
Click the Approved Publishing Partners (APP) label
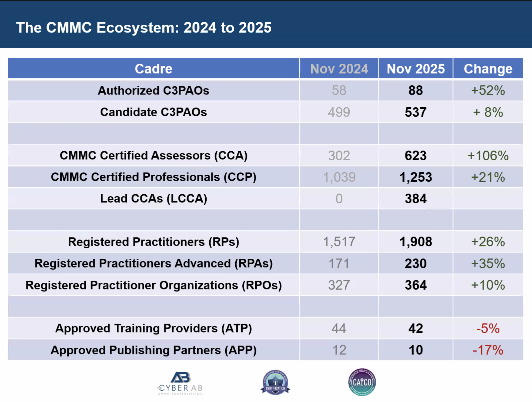153,350
